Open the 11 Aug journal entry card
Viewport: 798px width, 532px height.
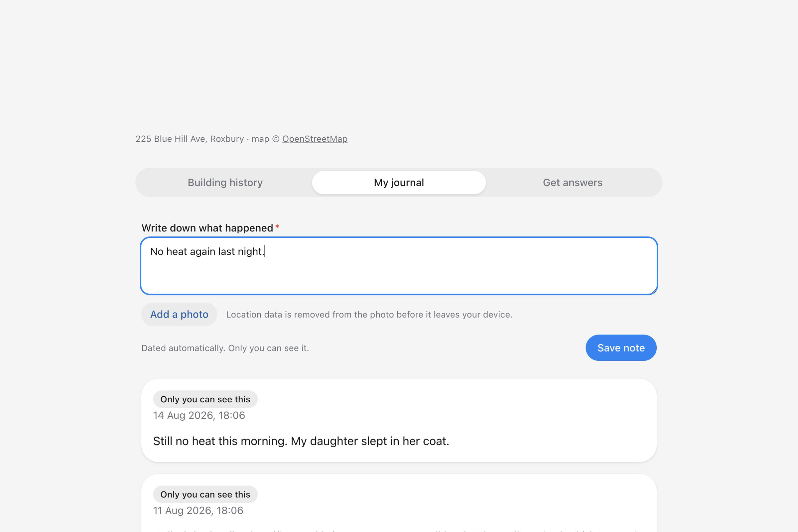(x=399, y=503)
